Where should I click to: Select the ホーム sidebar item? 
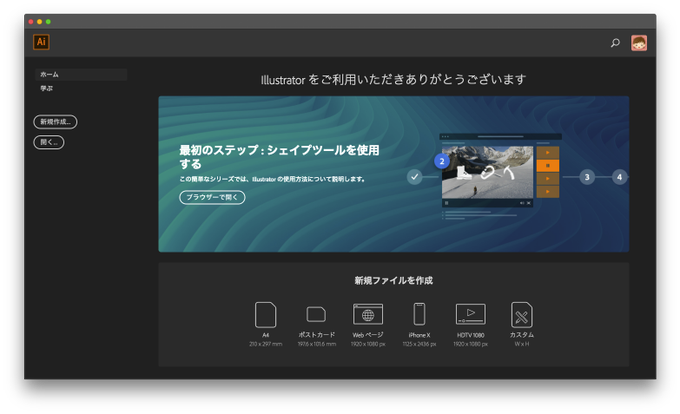click(x=81, y=75)
